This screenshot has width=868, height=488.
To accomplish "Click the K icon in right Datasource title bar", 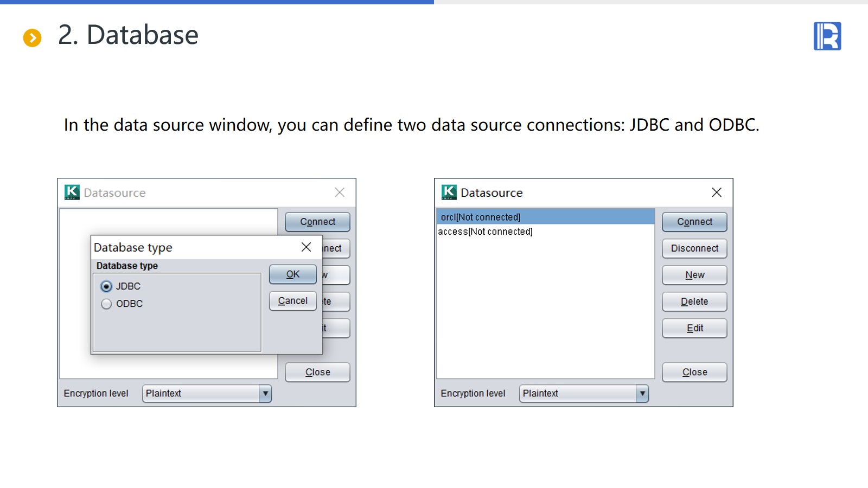I will pyautogui.click(x=449, y=192).
